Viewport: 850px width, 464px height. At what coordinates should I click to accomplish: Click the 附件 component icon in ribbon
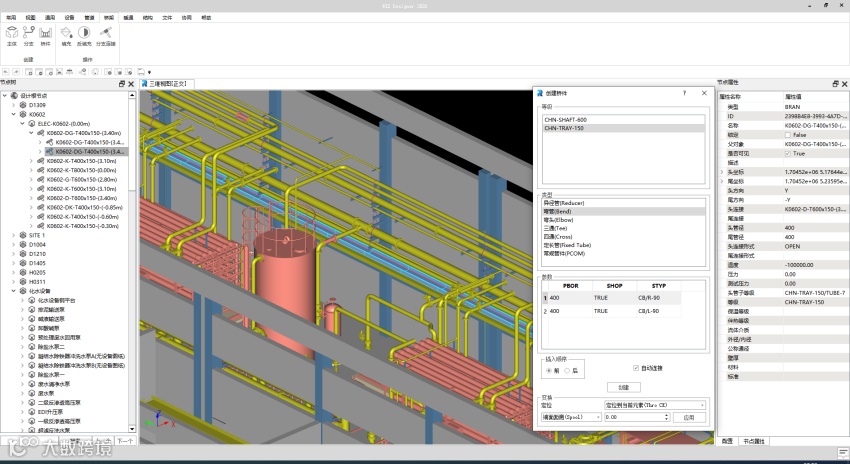pyautogui.click(x=46, y=34)
